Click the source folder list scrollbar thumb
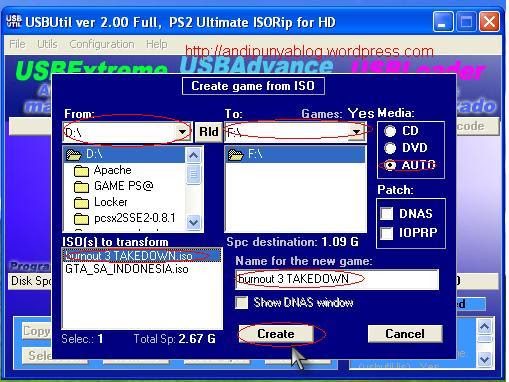Screen dimensions: 509x382 click(193, 174)
